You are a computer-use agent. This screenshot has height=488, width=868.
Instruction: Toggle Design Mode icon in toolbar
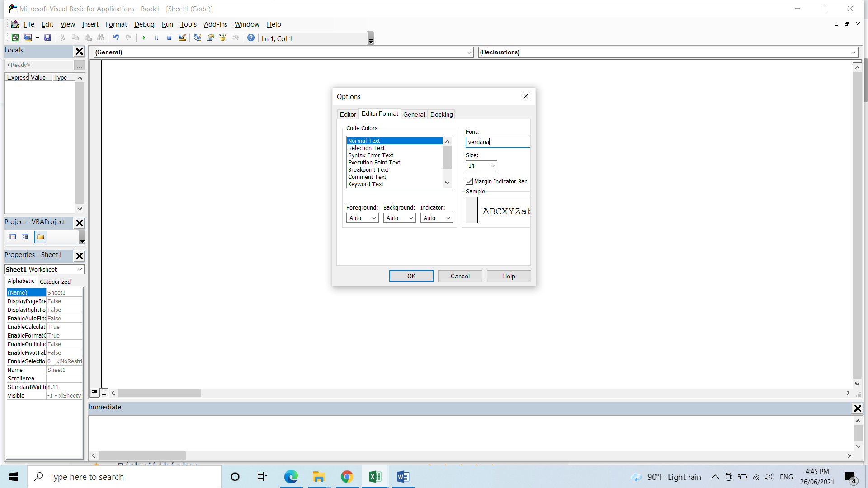pyautogui.click(x=182, y=38)
